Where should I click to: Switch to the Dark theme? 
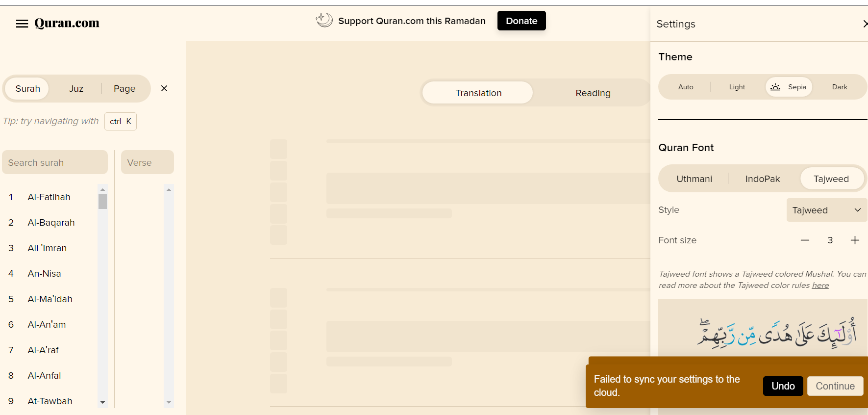pyautogui.click(x=840, y=87)
